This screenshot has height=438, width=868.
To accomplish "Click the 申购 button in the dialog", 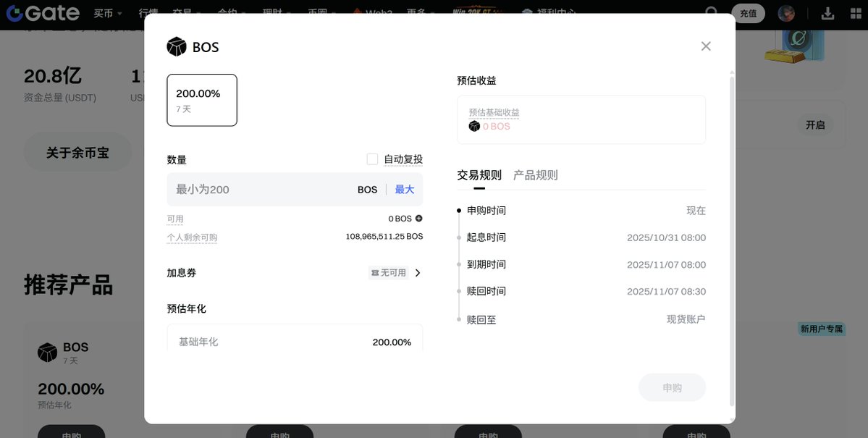I will pos(672,387).
